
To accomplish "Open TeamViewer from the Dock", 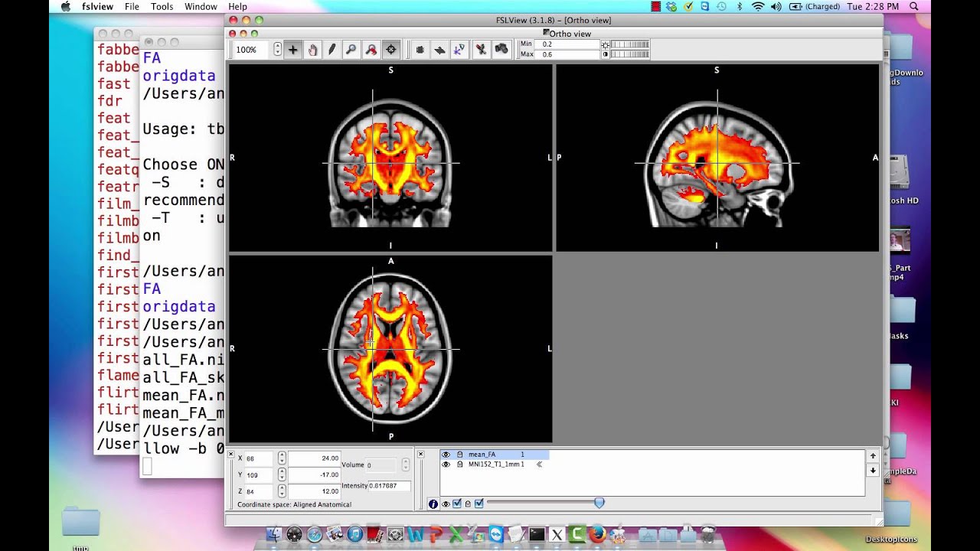I will (x=496, y=534).
